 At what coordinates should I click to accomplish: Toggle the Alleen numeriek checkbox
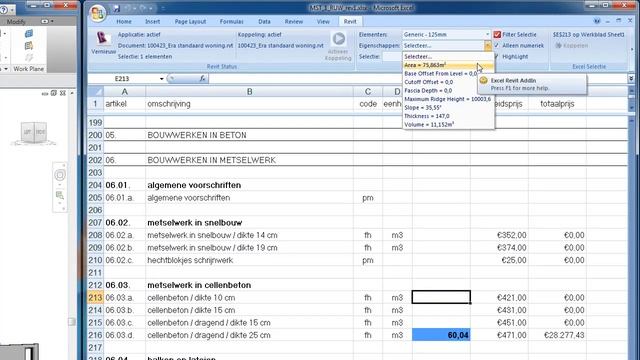tap(497, 46)
